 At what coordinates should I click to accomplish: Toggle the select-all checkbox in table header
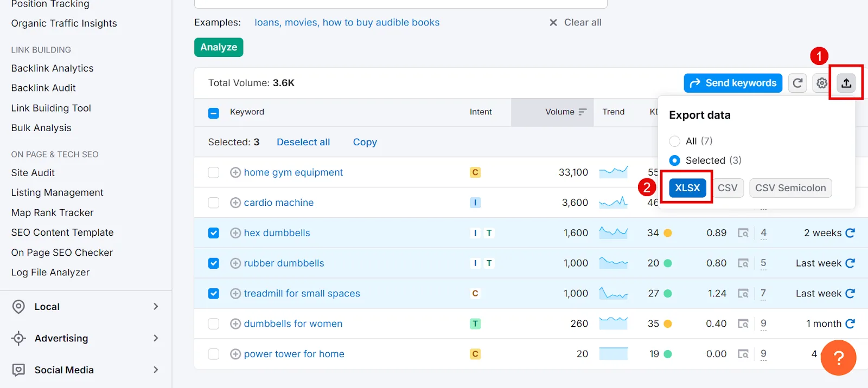coord(214,113)
